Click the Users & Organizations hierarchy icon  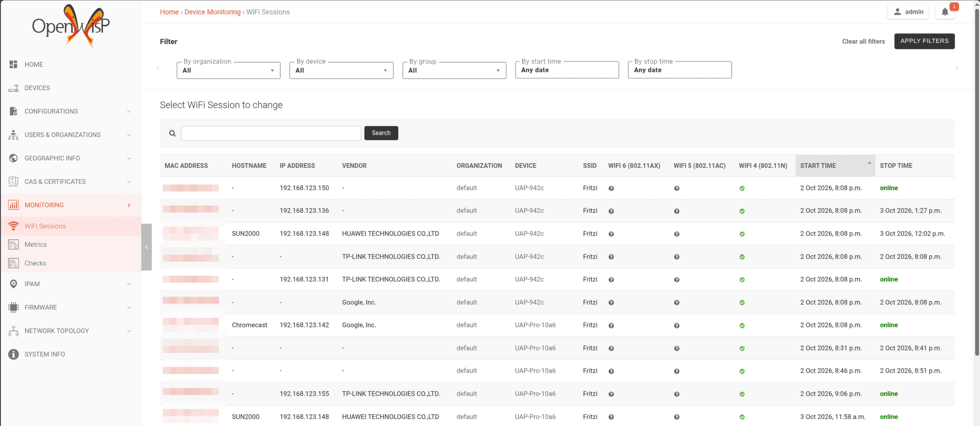tap(13, 135)
